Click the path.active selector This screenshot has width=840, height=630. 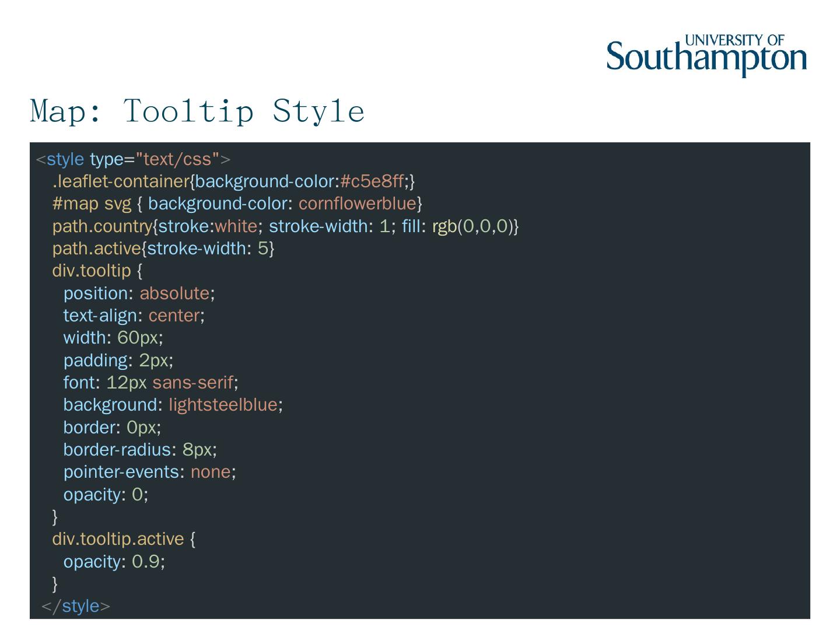(96, 249)
